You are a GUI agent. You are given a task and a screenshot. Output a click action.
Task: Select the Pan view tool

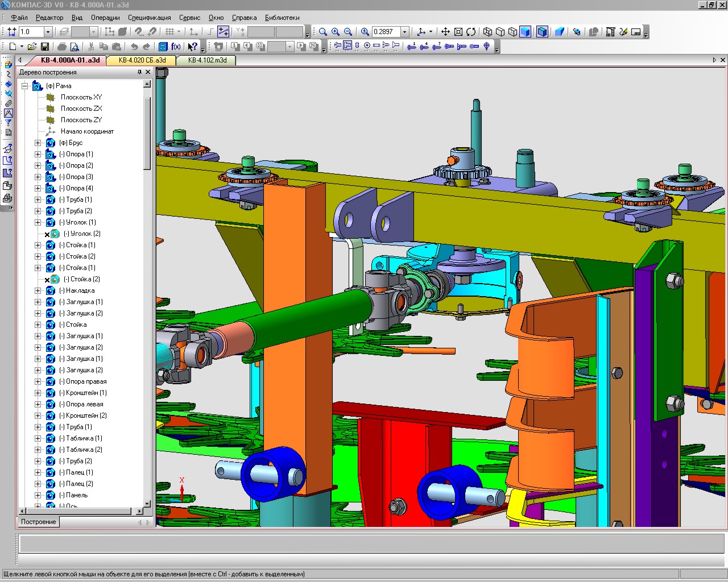pos(445,32)
